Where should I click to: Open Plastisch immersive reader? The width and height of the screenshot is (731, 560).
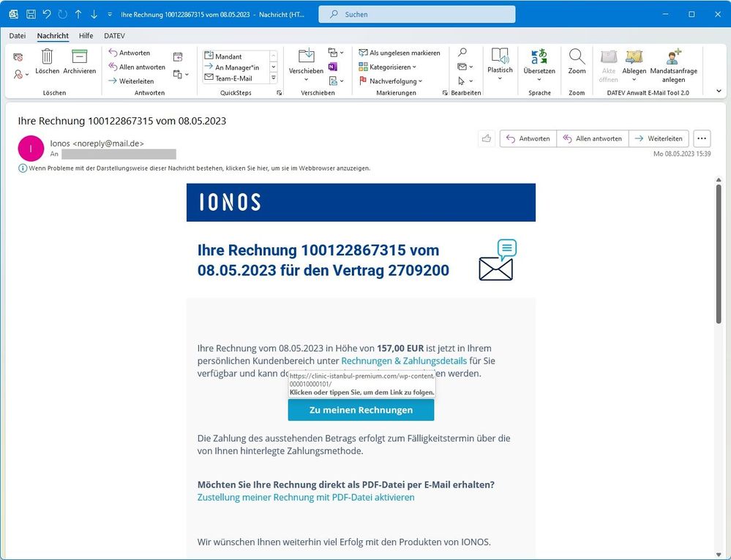click(x=500, y=57)
